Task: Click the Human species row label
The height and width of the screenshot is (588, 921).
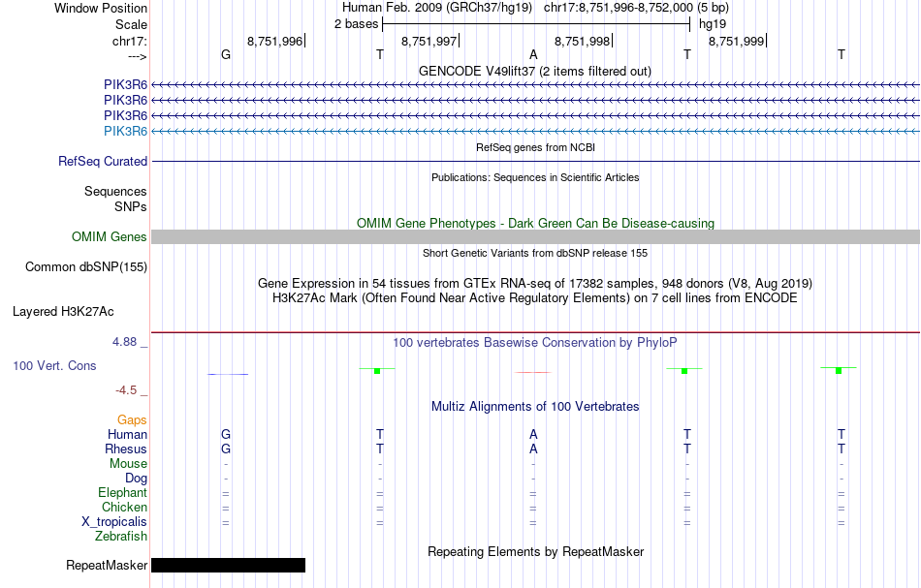Action: point(127,435)
